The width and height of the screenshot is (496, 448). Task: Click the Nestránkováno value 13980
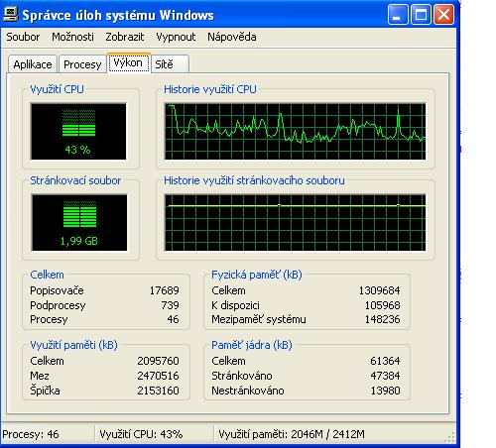pos(385,391)
